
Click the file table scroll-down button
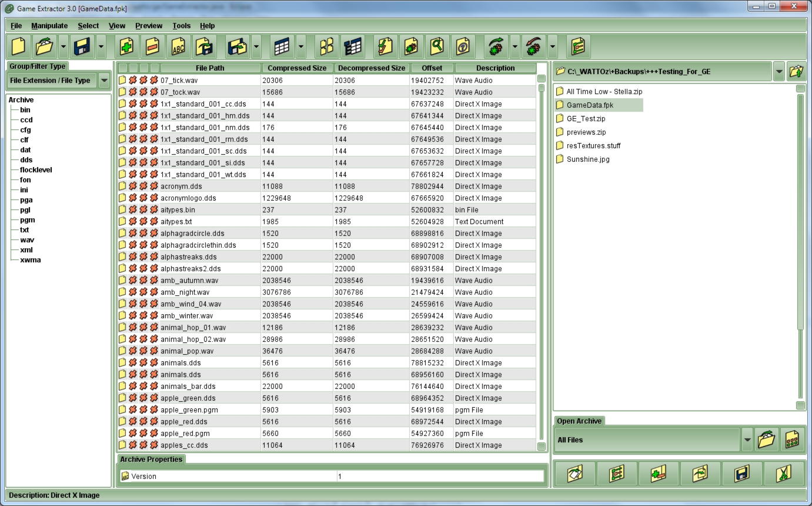(x=542, y=447)
